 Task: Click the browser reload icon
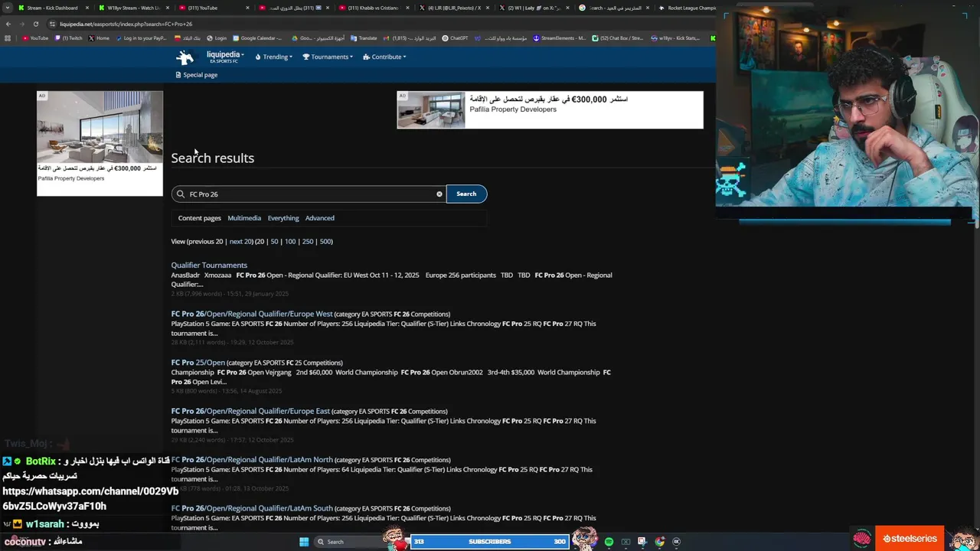coord(35,24)
